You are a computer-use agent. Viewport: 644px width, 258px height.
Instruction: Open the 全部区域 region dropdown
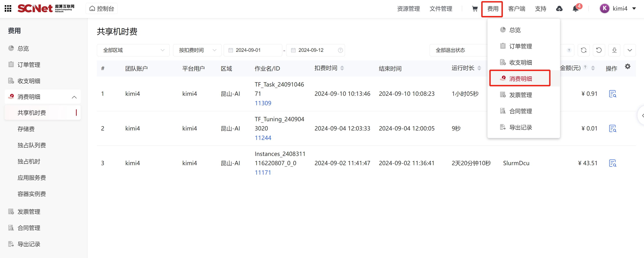[x=133, y=50]
